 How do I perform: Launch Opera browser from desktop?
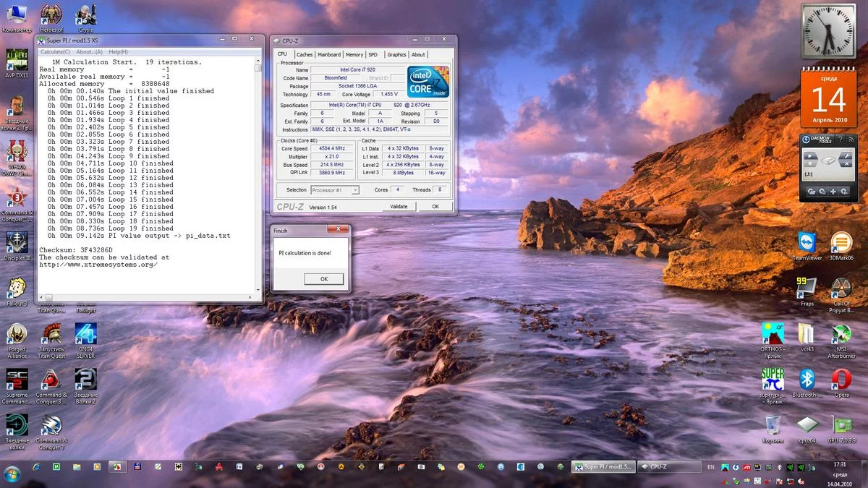pos(841,380)
